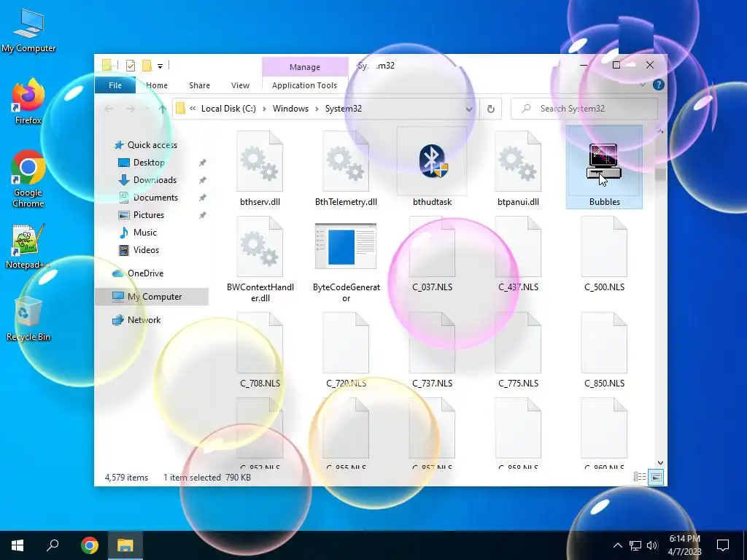Open the View ribbon tab
The width and height of the screenshot is (747, 560).
(240, 85)
